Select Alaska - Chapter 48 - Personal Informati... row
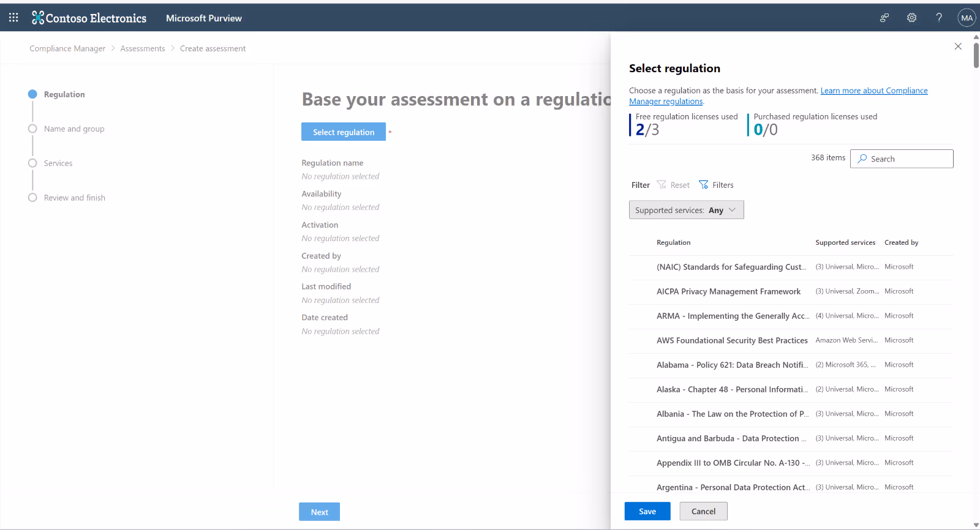 tap(791, 389)
